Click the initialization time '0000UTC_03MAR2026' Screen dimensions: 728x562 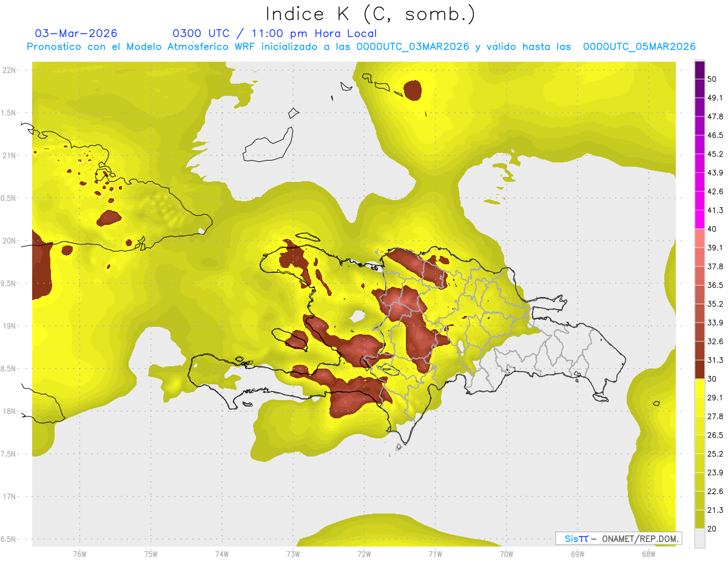[413, 47]
